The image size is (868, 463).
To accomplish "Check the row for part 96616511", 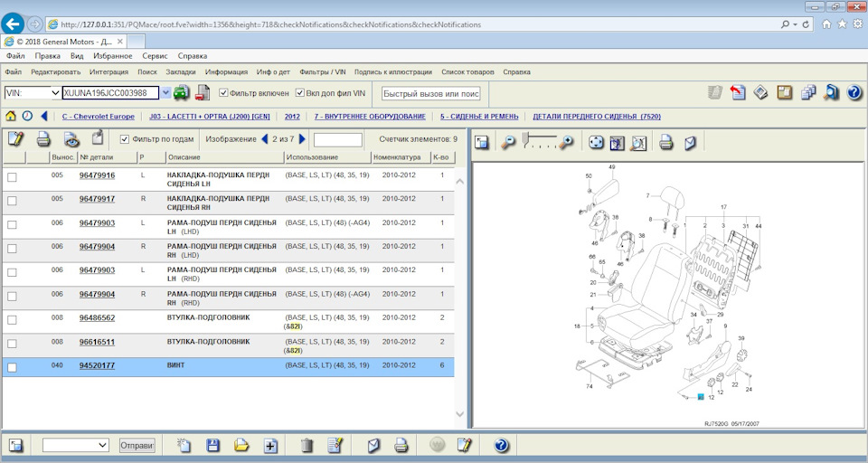I will [12, 344].
